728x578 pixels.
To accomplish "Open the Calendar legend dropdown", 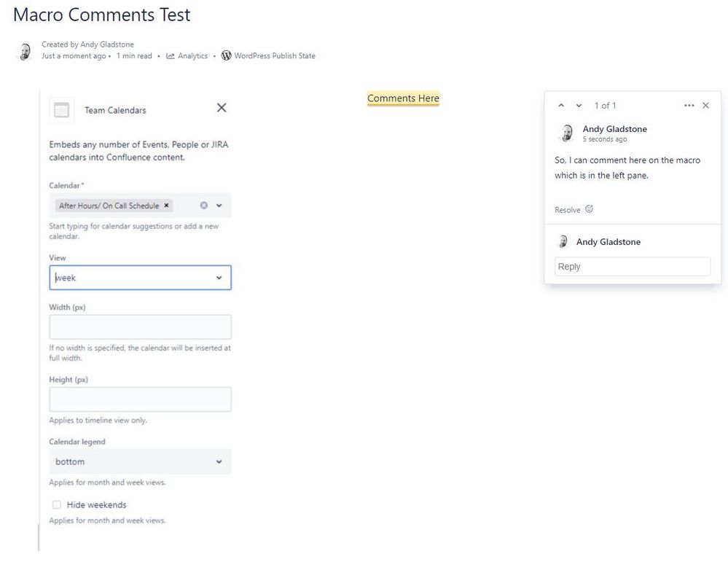I will pos(140,461).
